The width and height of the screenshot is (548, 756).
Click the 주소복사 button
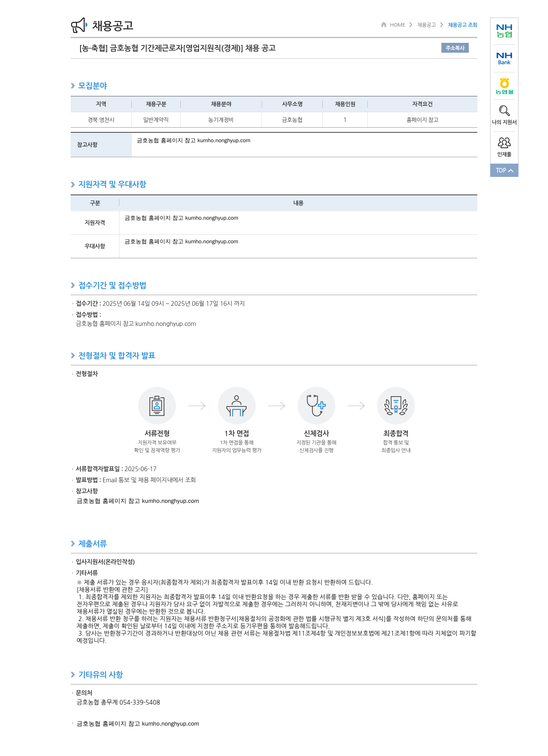(455, 48)
